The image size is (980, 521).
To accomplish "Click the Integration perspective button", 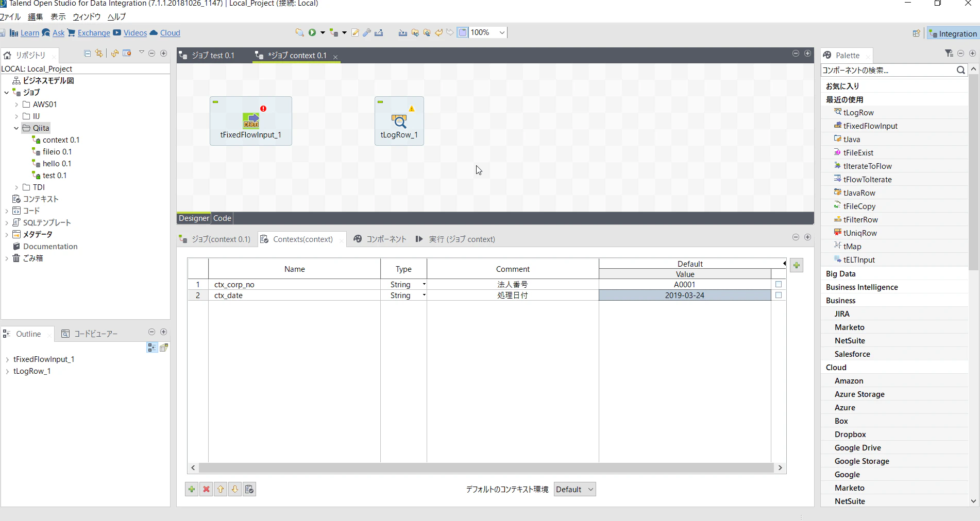I will (953, 33).
